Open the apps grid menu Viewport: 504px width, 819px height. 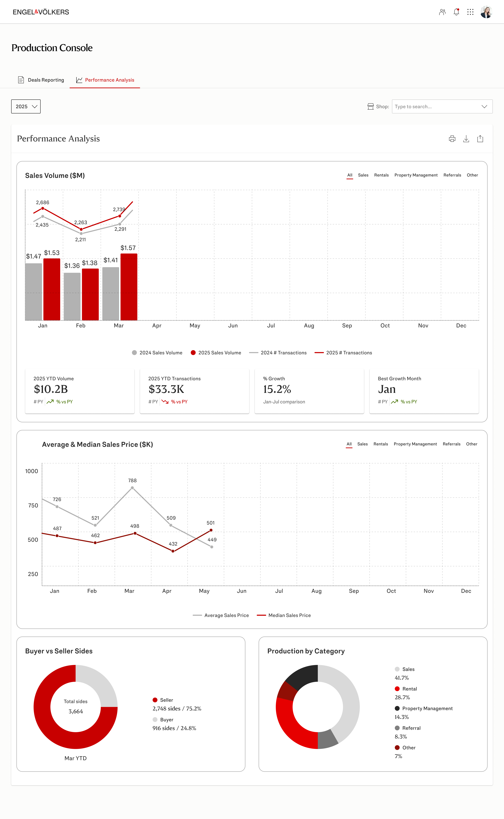point(470,12)
